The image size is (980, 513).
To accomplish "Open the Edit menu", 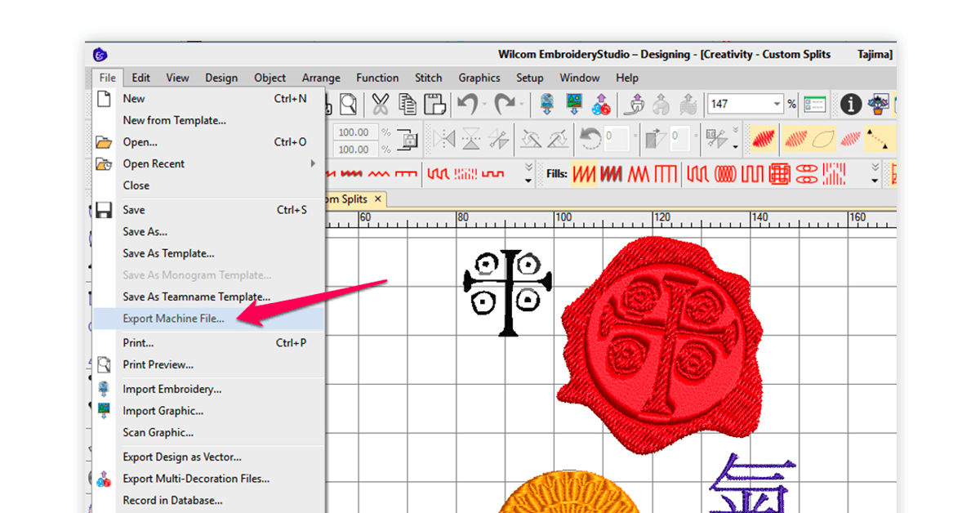I will [x=141, y=78].
